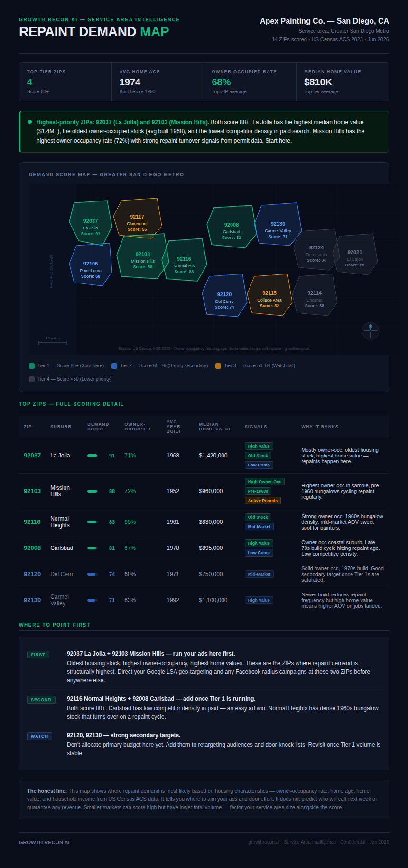
Task: Click the Del Cerro row demand score bar
Action: 93,574
